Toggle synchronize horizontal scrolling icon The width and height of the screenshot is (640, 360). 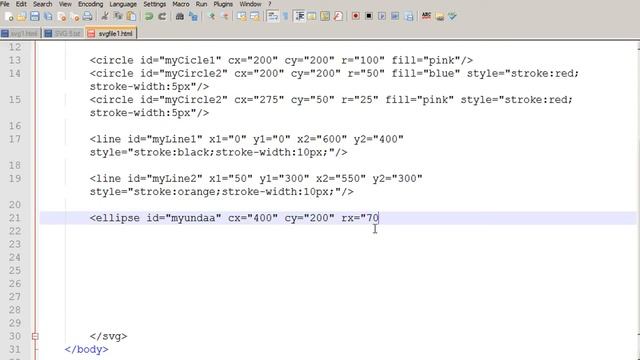pyautogui.click(x=255, y=16)
